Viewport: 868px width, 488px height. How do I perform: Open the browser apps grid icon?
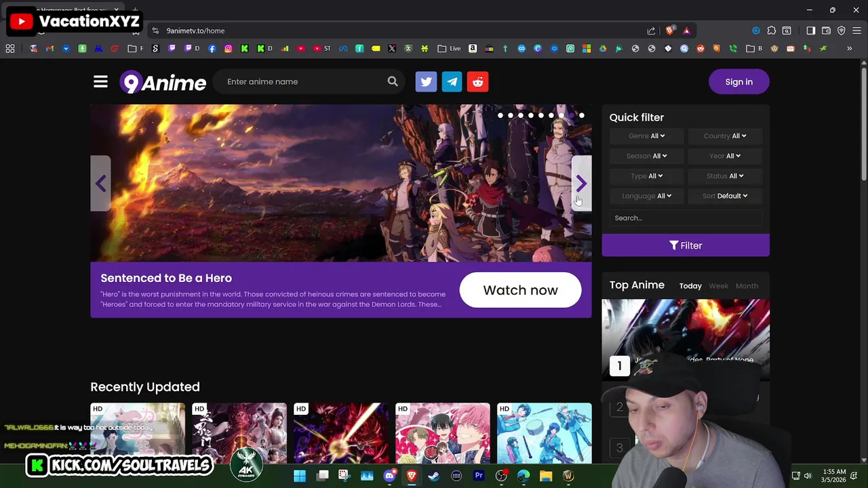tap(10, 48)
